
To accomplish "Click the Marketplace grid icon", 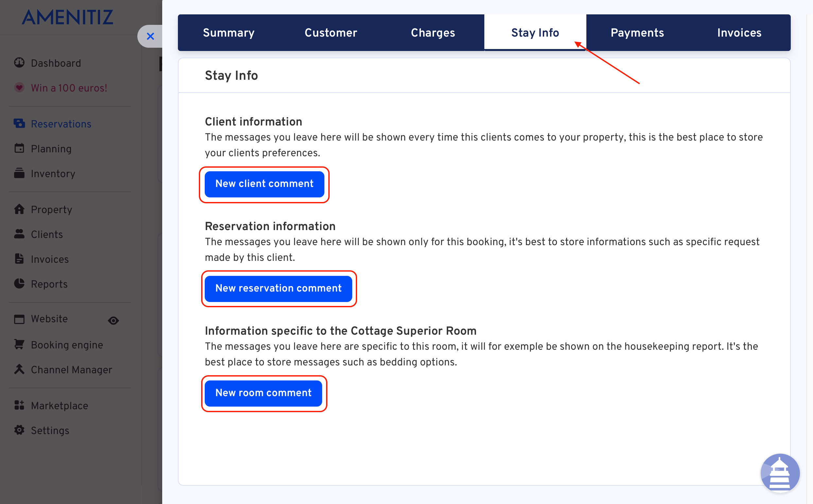I will pos(19,405).
